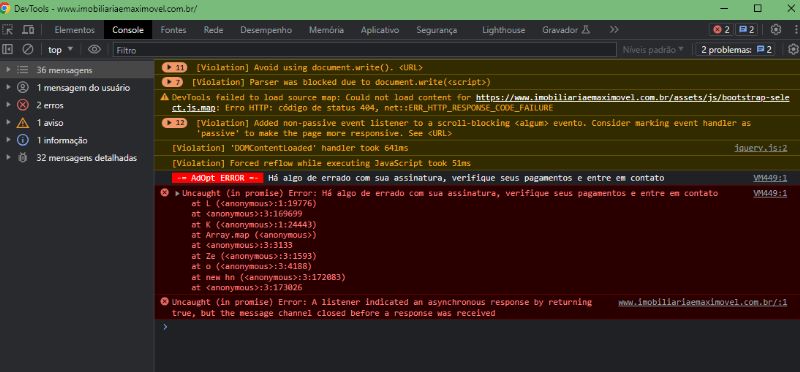The image size is (800, 372).
Task: Click the red error count badge
Action: point(721,30)
